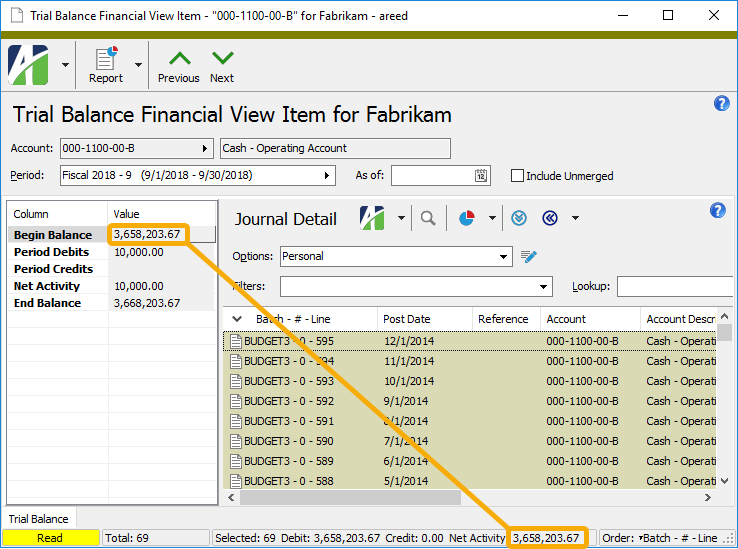Open the Period selector arrow
The width and height of the screenshot is (738, 549).
[x=327, y=176]
